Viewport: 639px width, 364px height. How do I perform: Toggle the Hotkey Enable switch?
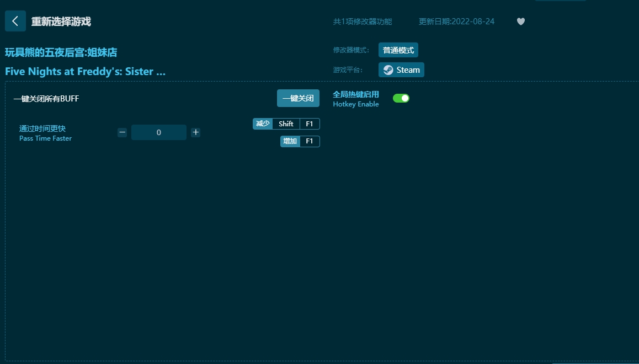401,98
